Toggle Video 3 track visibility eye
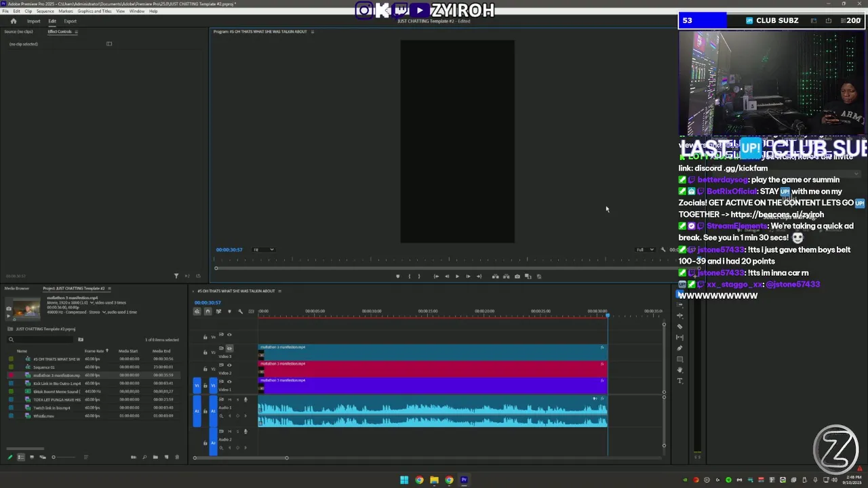Viewport: 868px width, 488px height. tap(229, 348)
